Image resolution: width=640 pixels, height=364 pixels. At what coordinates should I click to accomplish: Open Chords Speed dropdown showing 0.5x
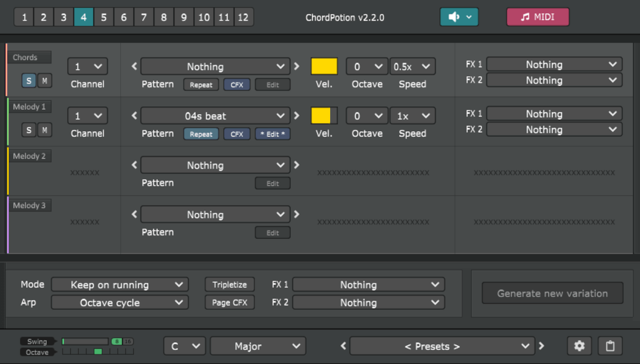(412, 67)
